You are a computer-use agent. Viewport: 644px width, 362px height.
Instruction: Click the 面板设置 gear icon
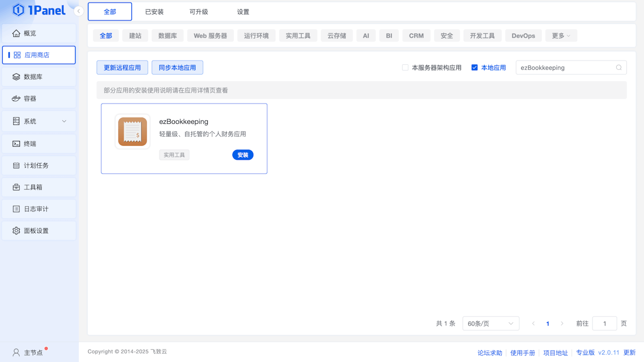(16, 231)
